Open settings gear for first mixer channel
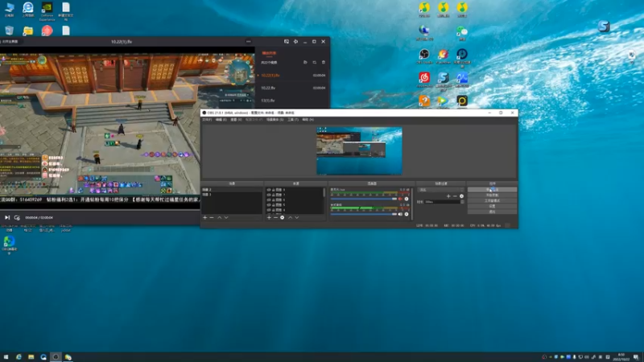The image size is (644, 362). (x=407, y=199)
